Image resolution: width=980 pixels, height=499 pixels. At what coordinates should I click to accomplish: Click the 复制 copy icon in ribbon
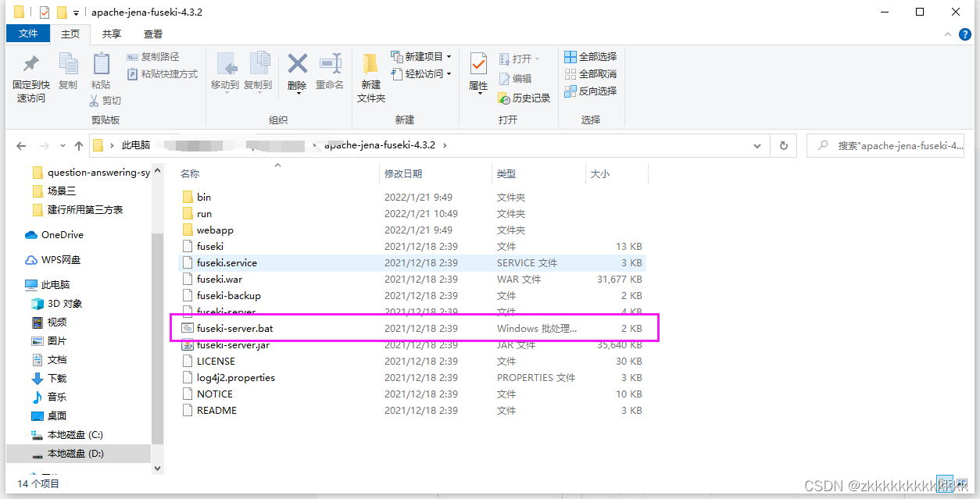(68, 64)
